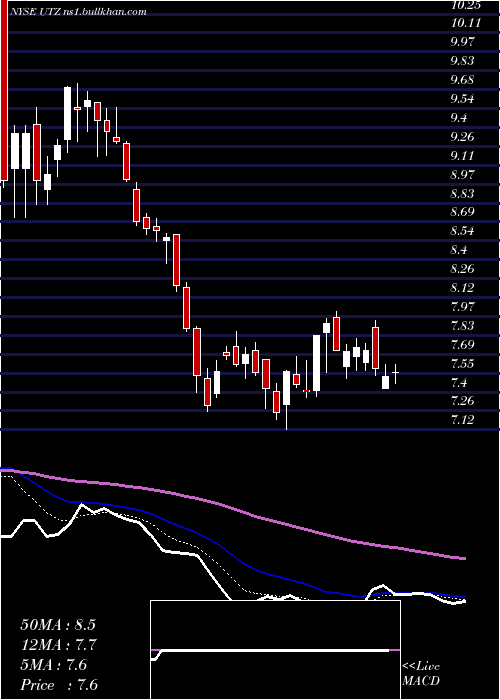Click the 7.69 price axis value
This screenshot has height=700, width=500.
[464, 345]
